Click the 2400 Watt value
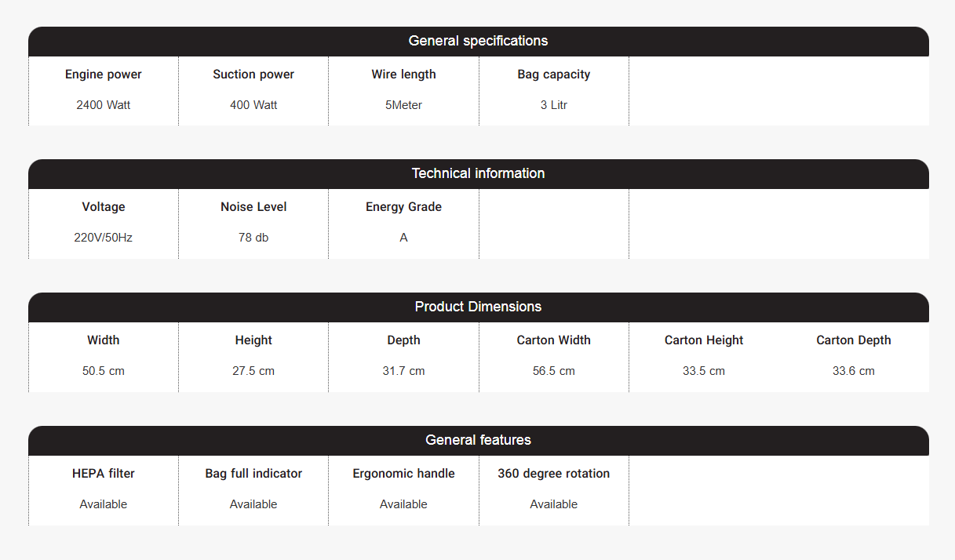 pyautogui.click(x=104, y=105)
